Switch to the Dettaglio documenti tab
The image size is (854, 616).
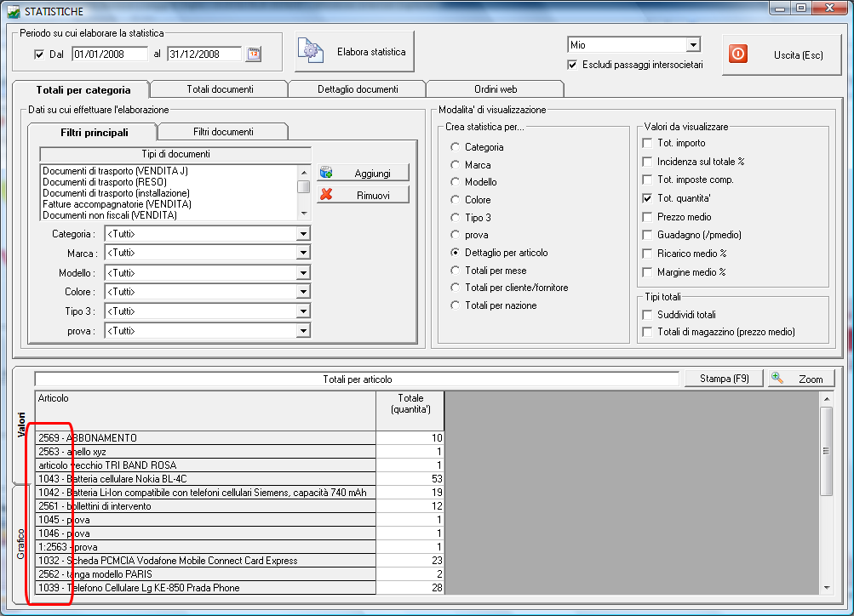coord(357,88)
